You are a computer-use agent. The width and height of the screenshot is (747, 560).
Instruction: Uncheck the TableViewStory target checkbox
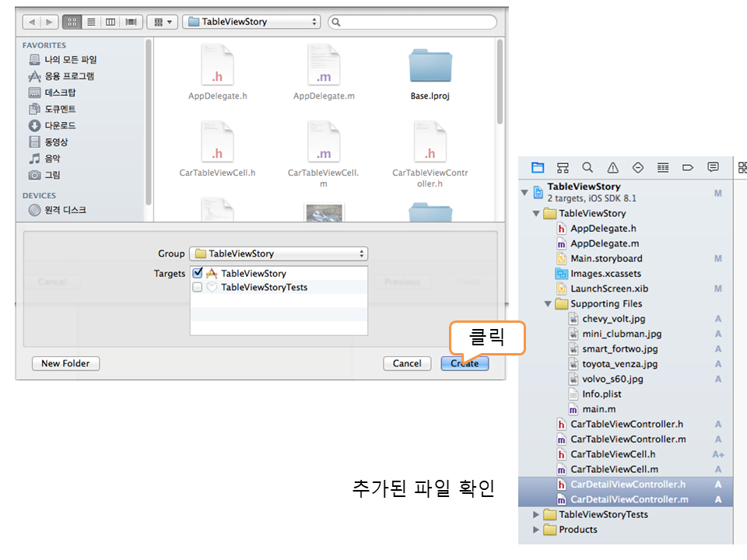point(198,273)
